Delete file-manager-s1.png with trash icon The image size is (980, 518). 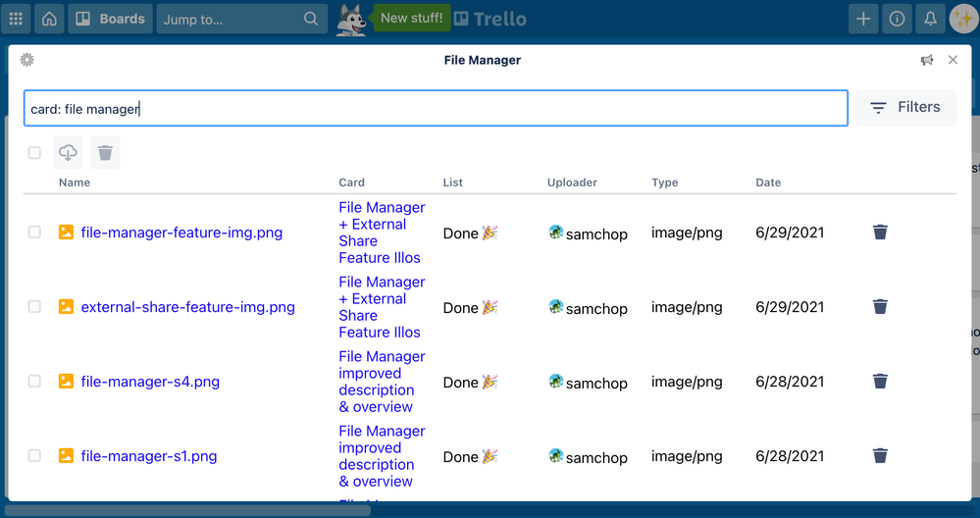click(x=880, y=455)
